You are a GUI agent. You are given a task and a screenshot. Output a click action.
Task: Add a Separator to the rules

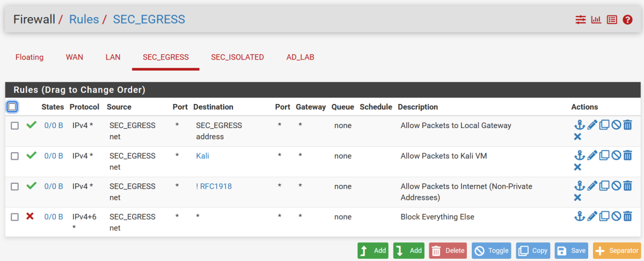[x=617, y=250]
